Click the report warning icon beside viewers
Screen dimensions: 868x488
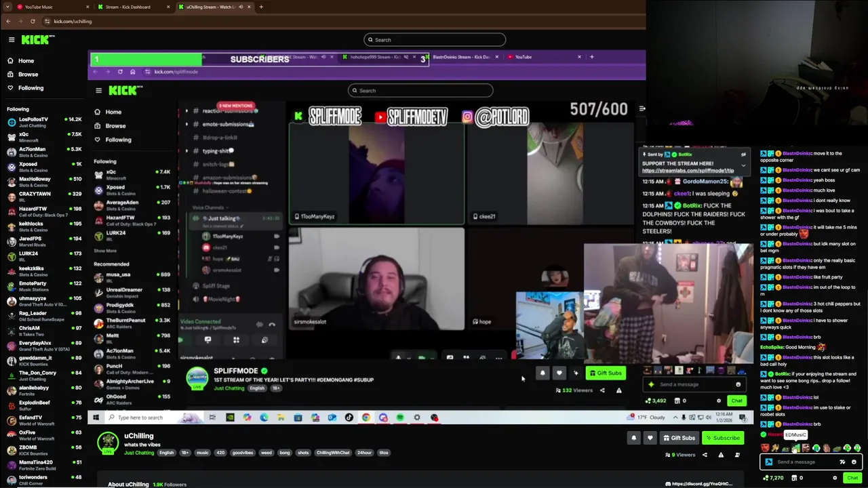(721, 455)
